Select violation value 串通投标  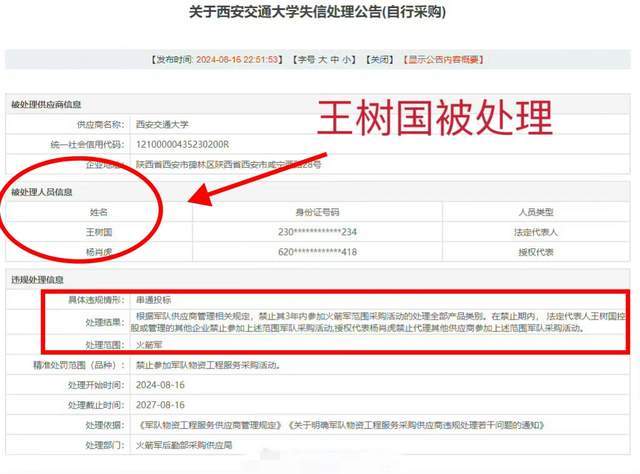[153, 300]
